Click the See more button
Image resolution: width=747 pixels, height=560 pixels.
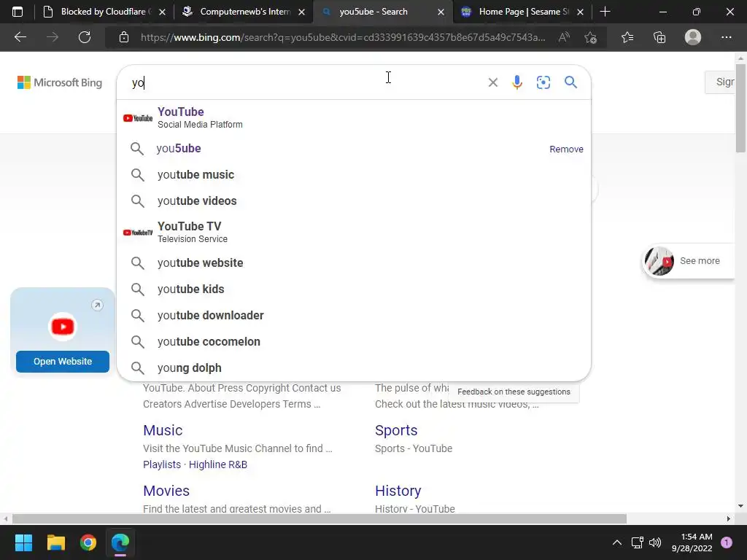tap(689, 261)
